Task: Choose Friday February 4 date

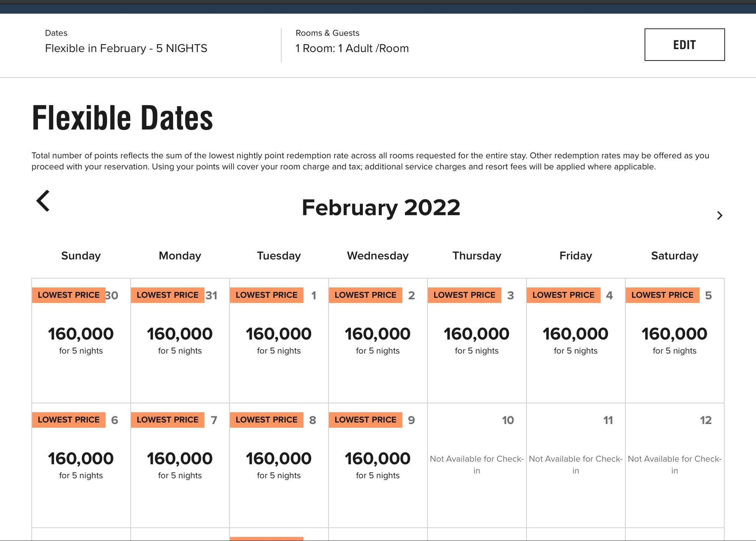Action: [x=576, y=341]
